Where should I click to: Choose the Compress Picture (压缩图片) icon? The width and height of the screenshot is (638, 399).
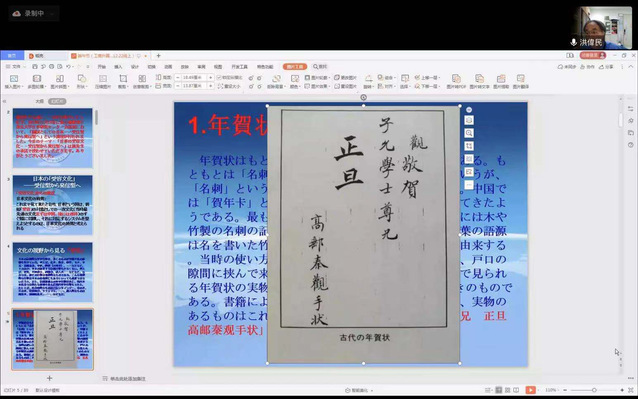(103, 81)
